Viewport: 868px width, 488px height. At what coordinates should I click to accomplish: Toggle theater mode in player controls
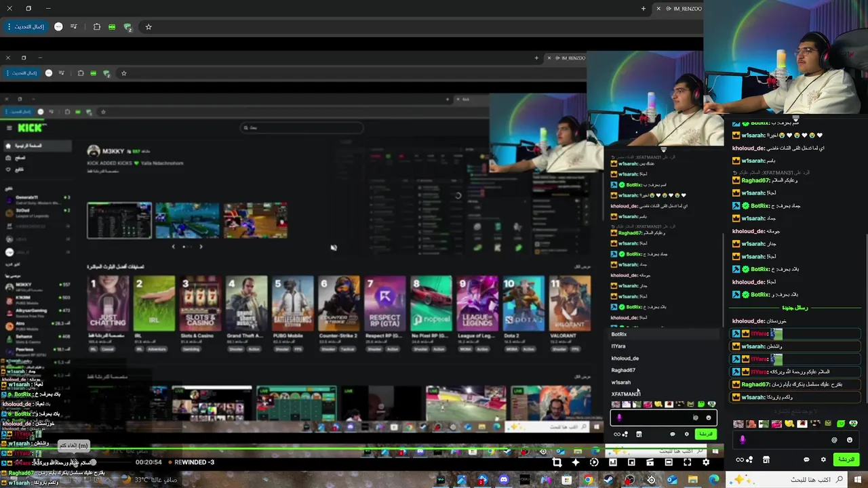point(669,462)
